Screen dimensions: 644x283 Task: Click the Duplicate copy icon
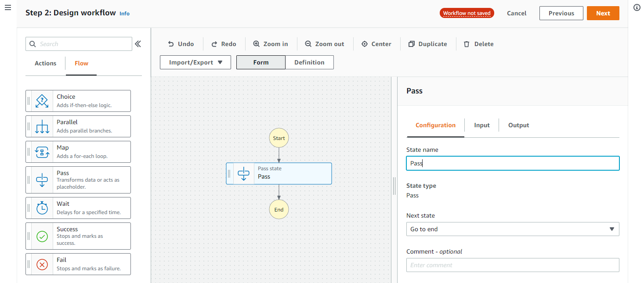(412, 44)
